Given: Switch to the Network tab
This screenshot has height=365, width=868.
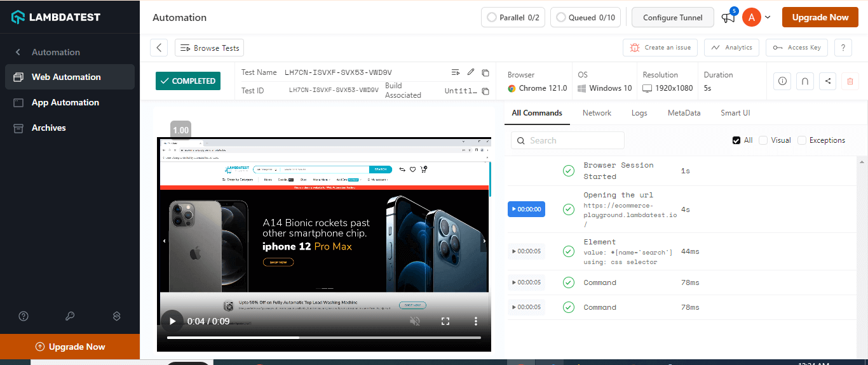Looking at the screenshot, I should [x=597, y=113].
